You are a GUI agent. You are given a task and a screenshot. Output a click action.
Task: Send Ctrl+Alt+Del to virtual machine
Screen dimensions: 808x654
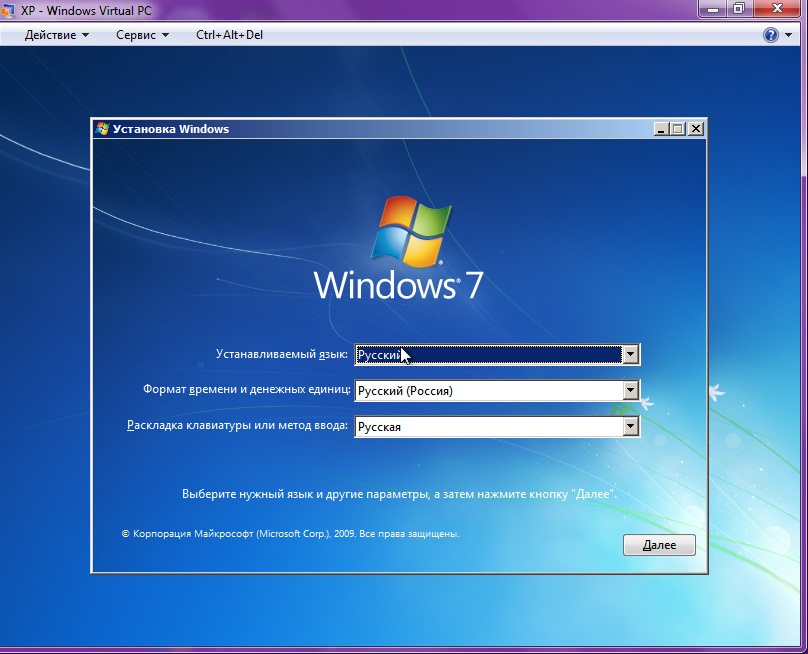point(229,35)
